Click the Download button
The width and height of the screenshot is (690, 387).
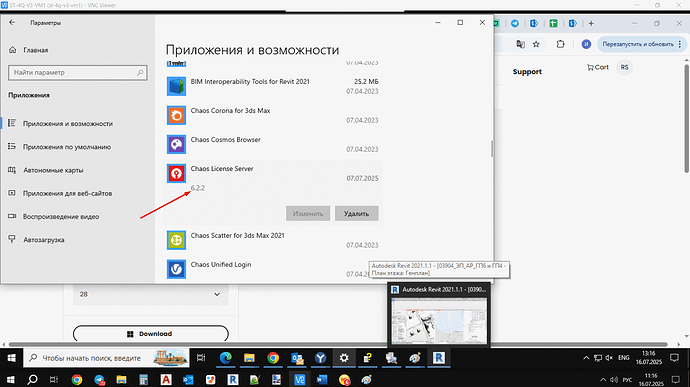click(150, 334)
